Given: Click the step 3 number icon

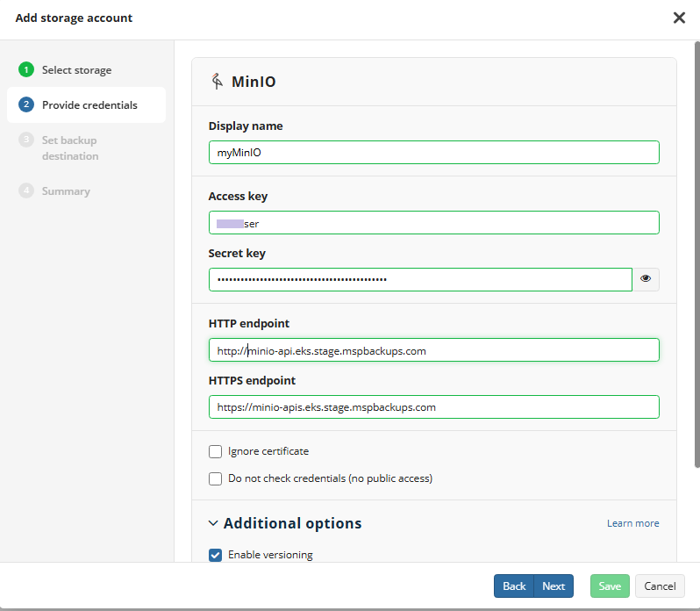Looking at the screenshot, I should pos(26,140).
